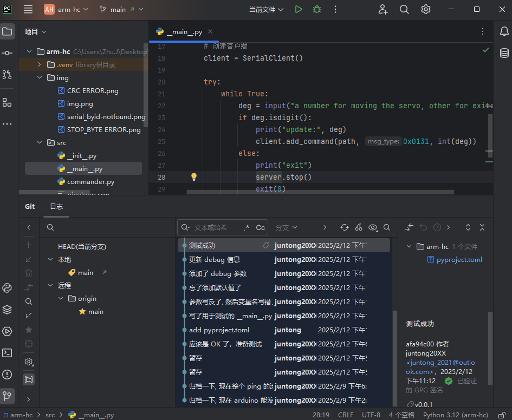Screen dimensions: 512x420
Task: Open the Project tool window folder icon
Action: point(7,31)
